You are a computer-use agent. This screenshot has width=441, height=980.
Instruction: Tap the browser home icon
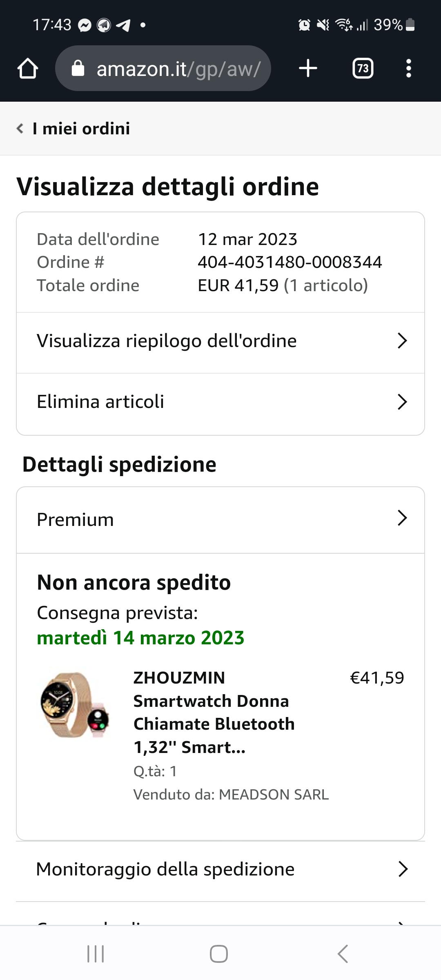[x=28, y=68]
